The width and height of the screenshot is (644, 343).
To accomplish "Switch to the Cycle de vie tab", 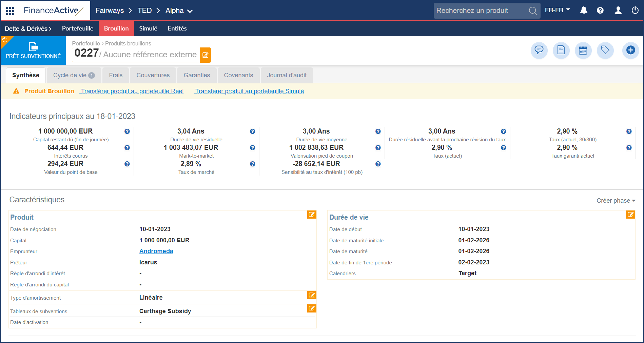I will tap(74, 75).
